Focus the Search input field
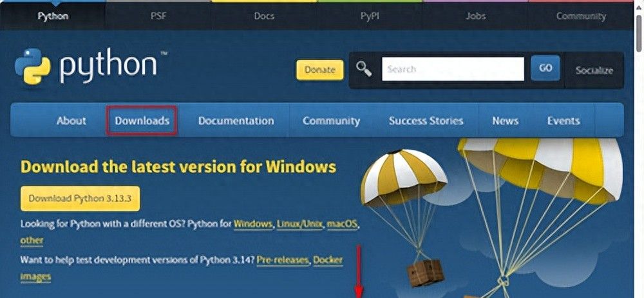Image resolution: width=644 pixels, height=298 pixels. pyautogui.click(x=453, y=69)
